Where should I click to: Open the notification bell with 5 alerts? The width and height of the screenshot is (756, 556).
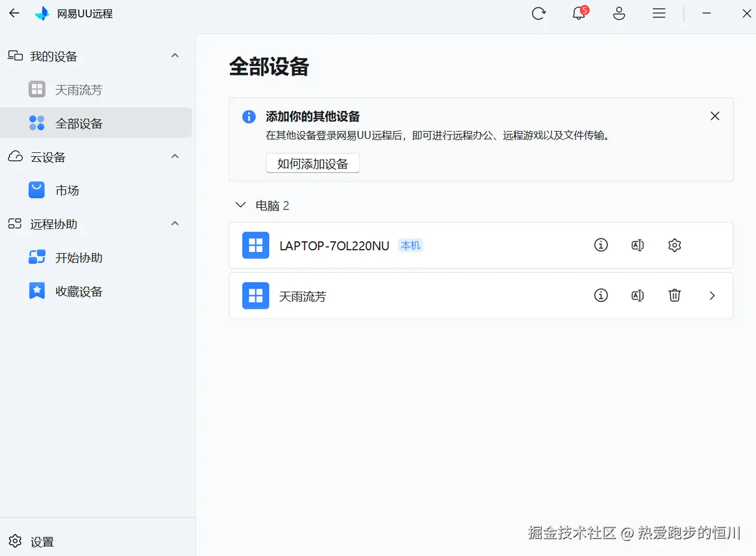tap(578, 13)
